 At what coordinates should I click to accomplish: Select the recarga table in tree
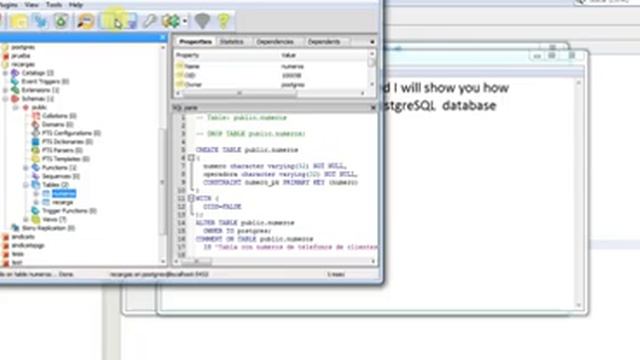[x=62, y=202]
